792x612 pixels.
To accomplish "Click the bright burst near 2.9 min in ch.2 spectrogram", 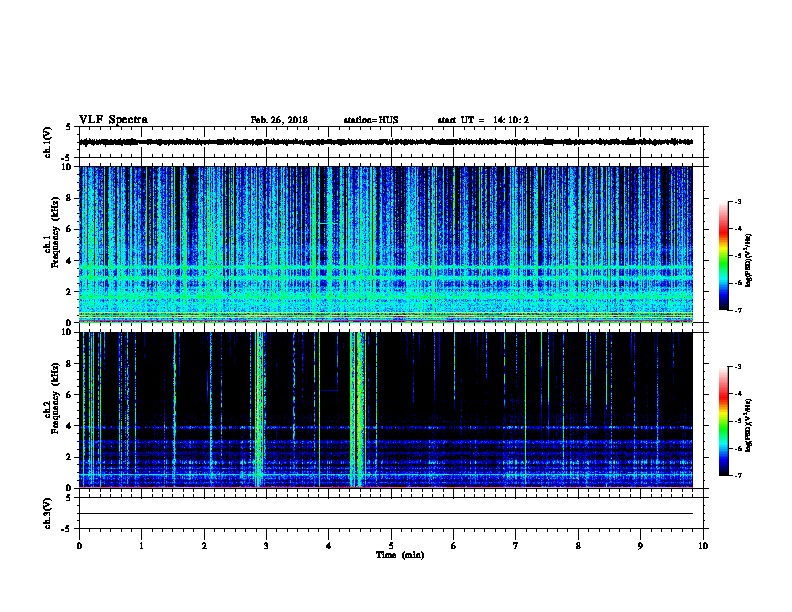I will [x=260, y=410].
